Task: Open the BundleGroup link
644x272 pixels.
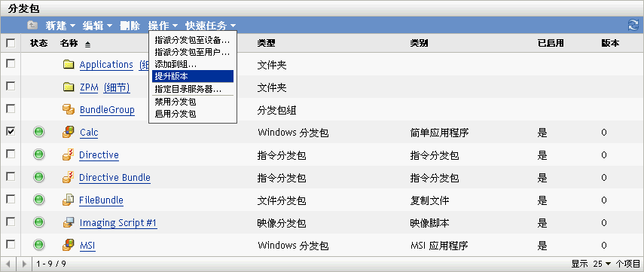Action: pyautogui.click(x=107, y=110)
